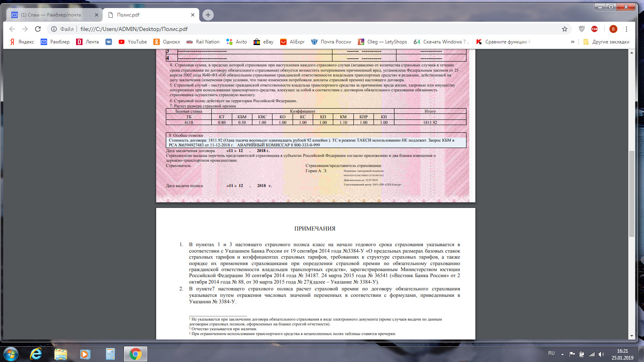Go back using the back arrow
The image size is (644, 362).
tap(12, 29)
